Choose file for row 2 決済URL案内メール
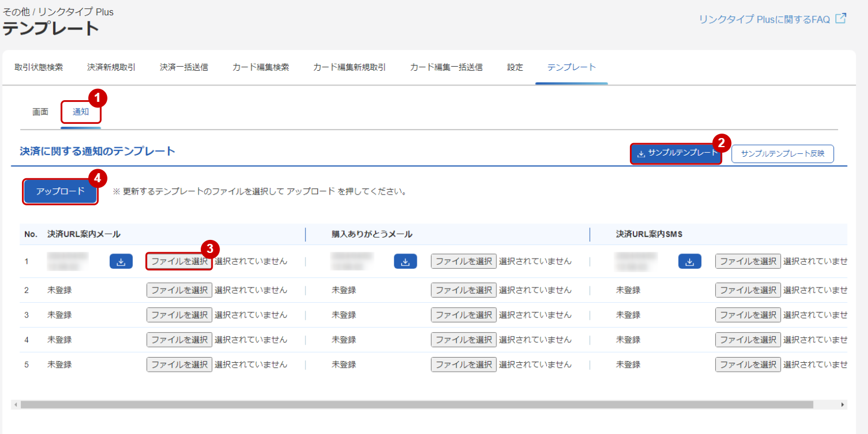The image size is (868, 434). tap(179, 290)
